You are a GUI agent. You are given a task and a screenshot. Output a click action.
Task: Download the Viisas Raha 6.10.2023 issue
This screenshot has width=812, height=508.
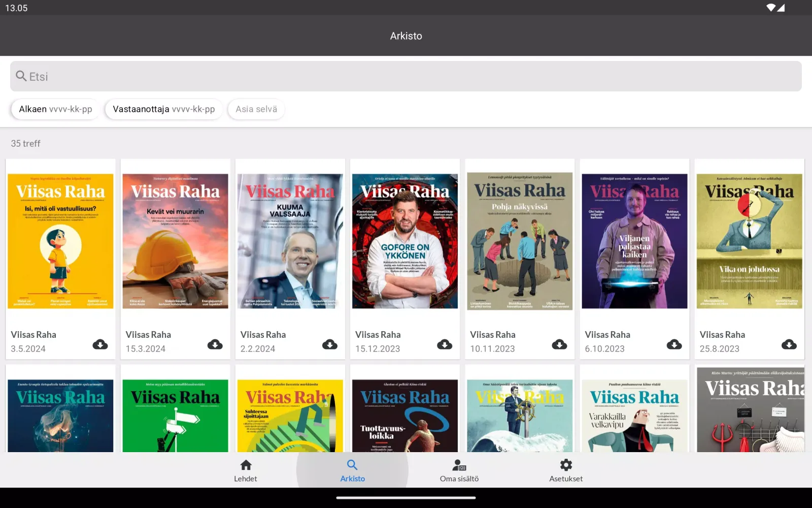[674, 344]
